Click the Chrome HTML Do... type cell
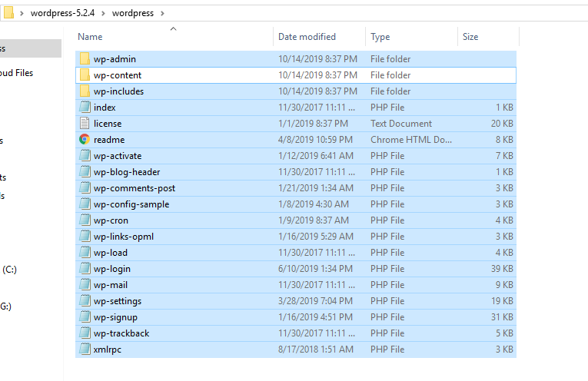Image resolution: width=588 pixels, height=381 pixels. click(411, 139)
